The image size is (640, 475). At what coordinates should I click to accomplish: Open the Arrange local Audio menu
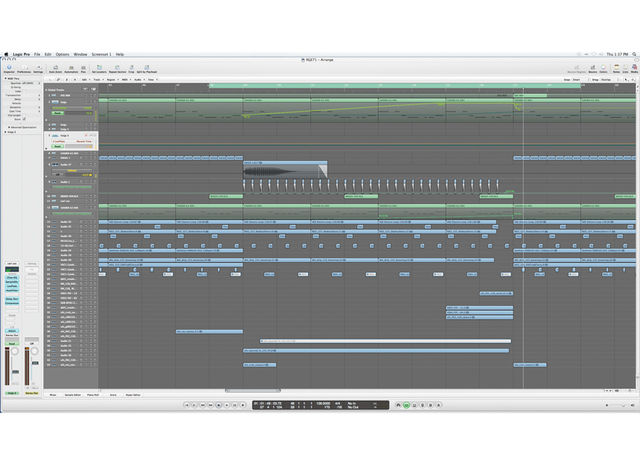tap(138, 80)
